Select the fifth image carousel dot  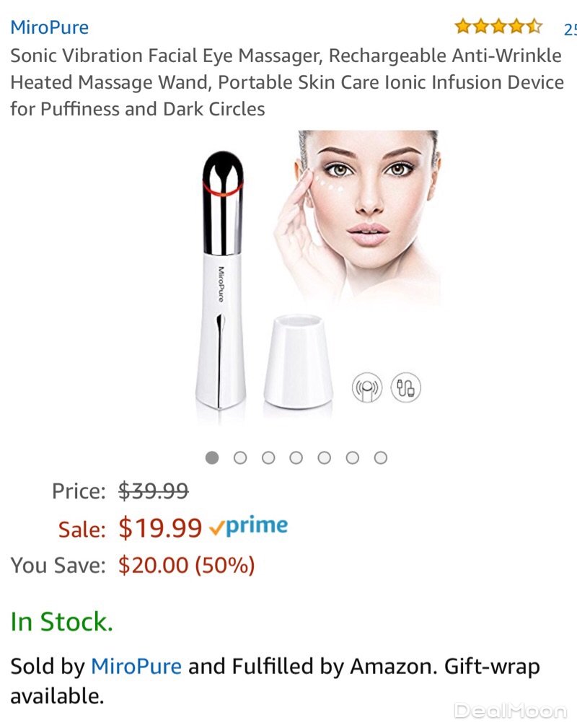click(325, 457)
